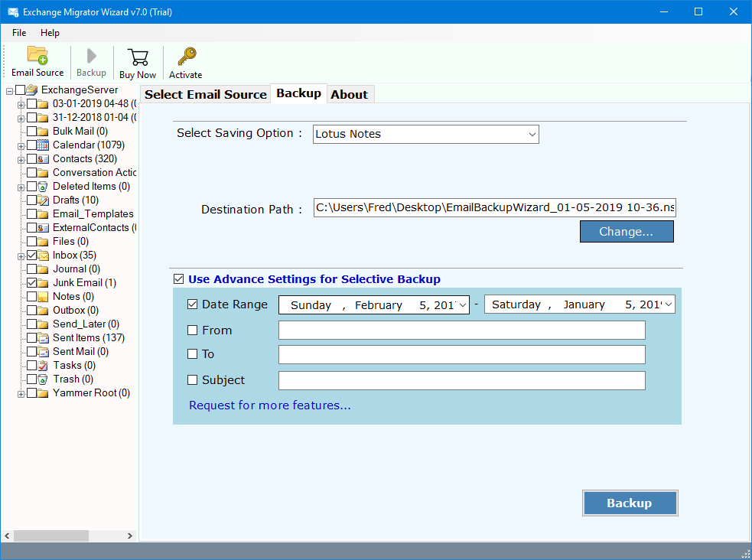The height and width of the screenshot is (560, 752).
Task: Enable the To filter checkbox
Action: [x=192, y=354]
